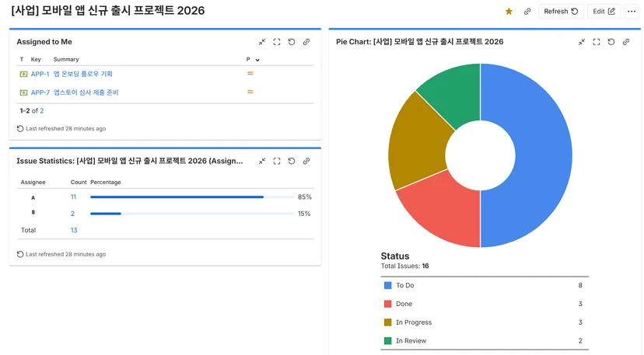644x355 pixels.
Task: Click To Do count value 8
Action: coord(580,285)
